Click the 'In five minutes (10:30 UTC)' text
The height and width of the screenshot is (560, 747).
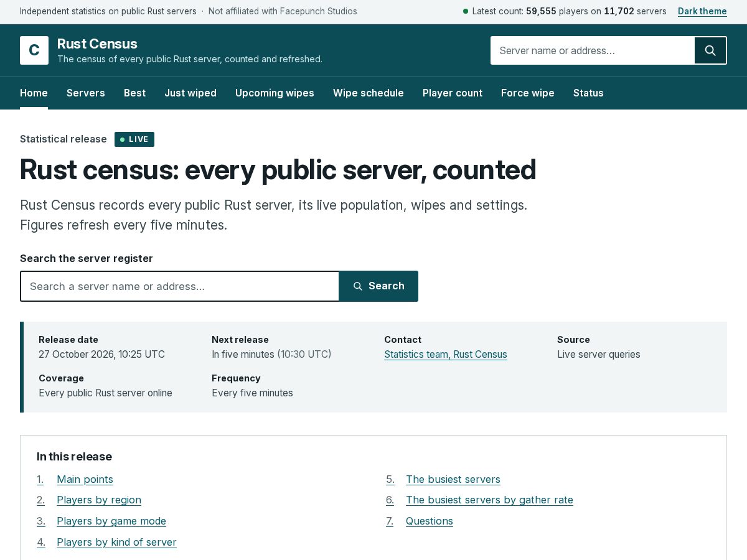(x=271, y=355)
